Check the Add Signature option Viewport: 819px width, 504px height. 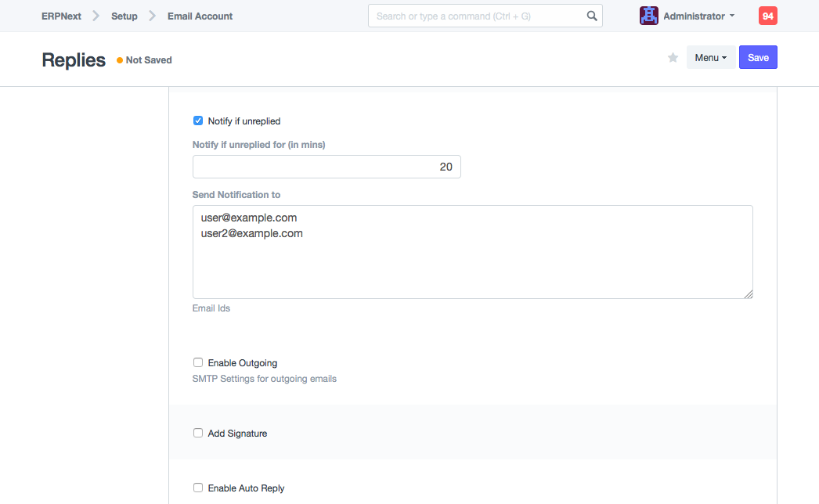pos(198,434)
